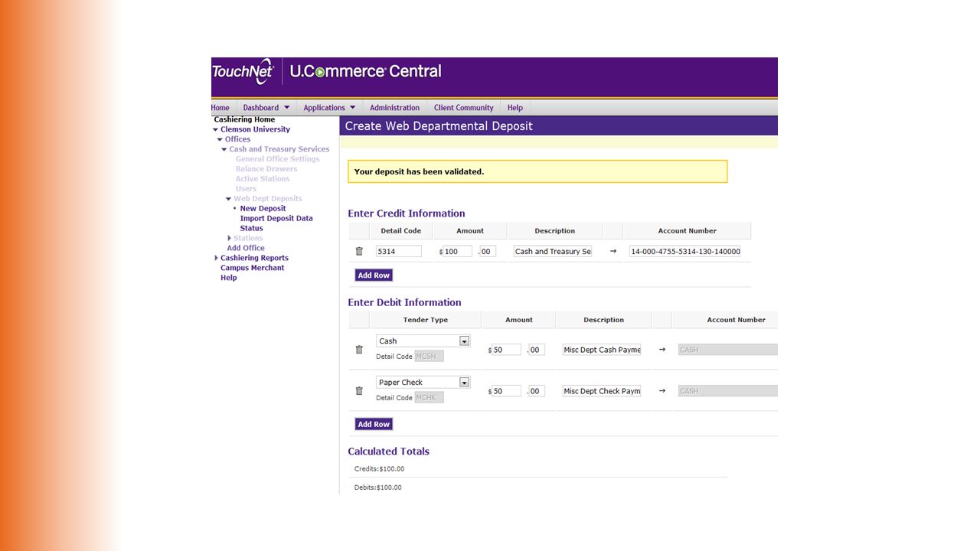Open Help link in the sidebar

(229, 278)
